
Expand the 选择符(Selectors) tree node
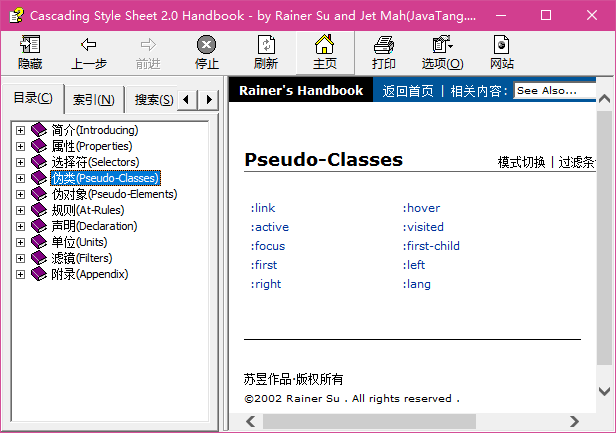[20, 162]
